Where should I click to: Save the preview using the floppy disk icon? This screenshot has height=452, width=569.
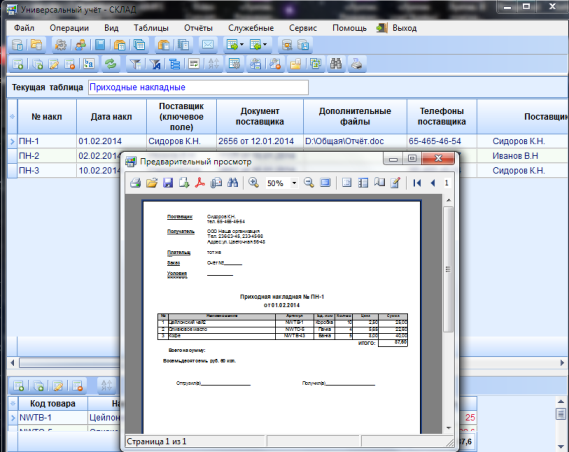tap(168, 183)
